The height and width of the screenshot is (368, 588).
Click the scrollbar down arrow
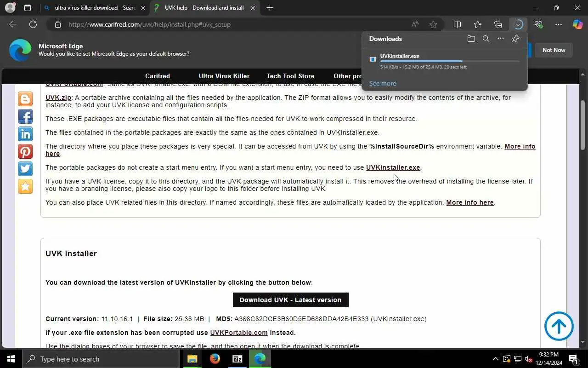(583, 342)
